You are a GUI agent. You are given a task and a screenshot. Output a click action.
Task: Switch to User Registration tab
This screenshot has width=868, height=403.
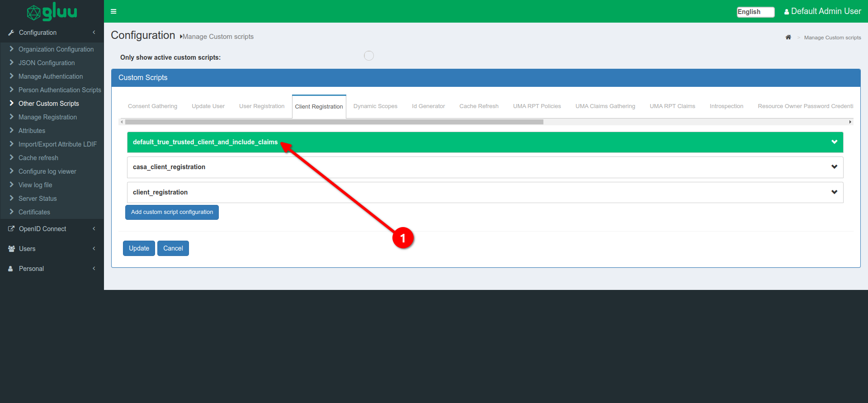[x=262, y=106]
